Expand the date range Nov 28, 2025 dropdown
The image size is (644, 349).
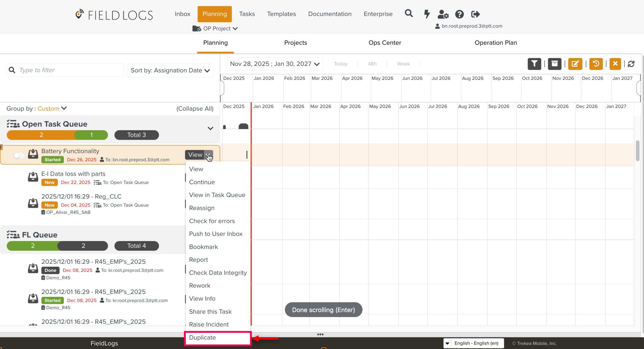(275, 64)
